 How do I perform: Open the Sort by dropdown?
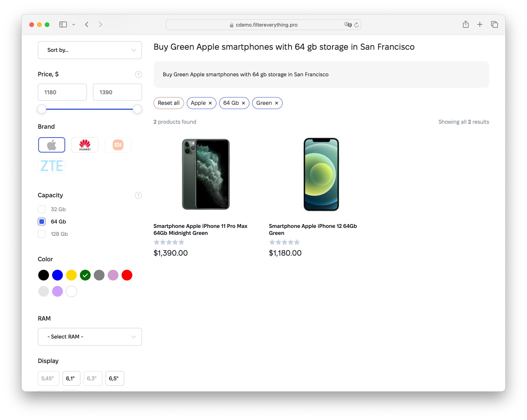point(90,50)
